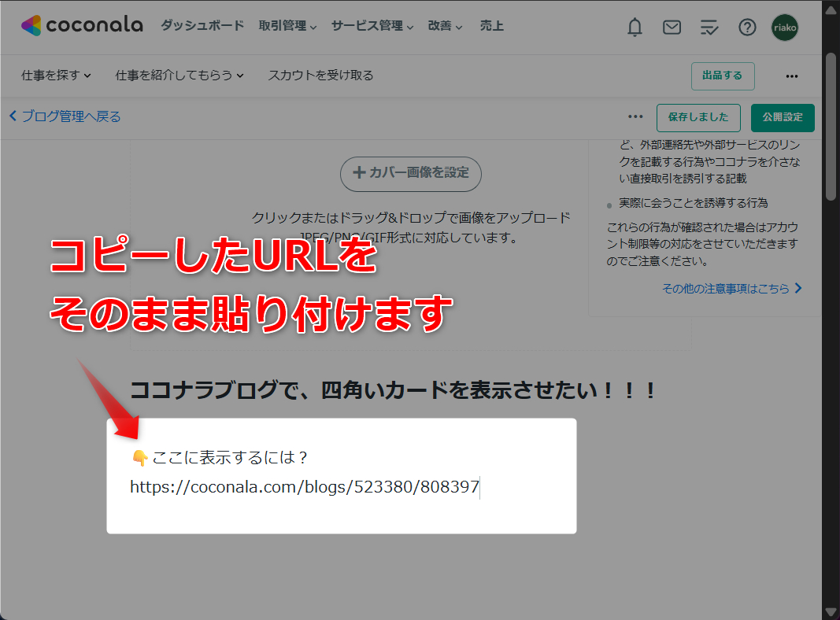840x620 pixels.
Task: Click the drag-and-drop upload instruction text
Action: (411, 218)
